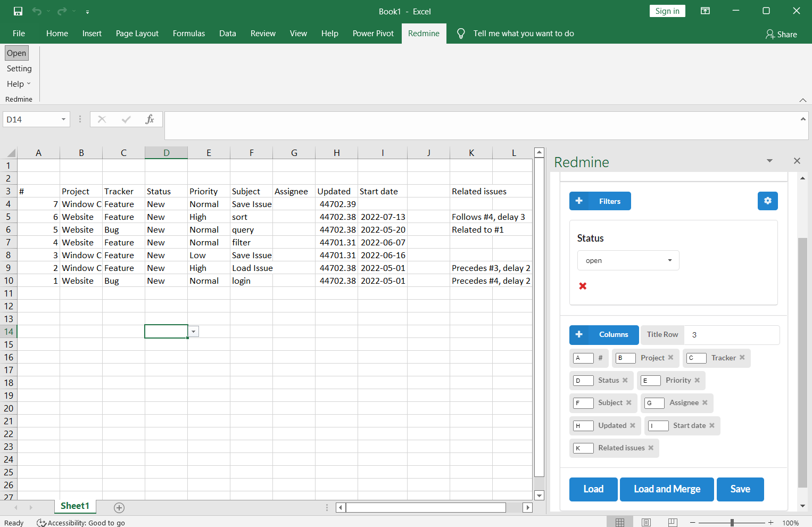Click the Title Row input field containing 3
The image size is (812, 527).
(x=732, y=335)
